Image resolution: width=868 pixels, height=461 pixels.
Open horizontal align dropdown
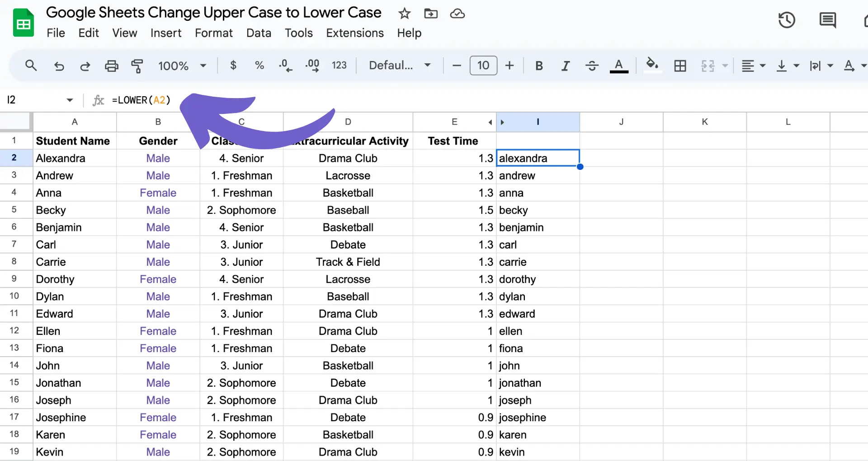(753, 66)
